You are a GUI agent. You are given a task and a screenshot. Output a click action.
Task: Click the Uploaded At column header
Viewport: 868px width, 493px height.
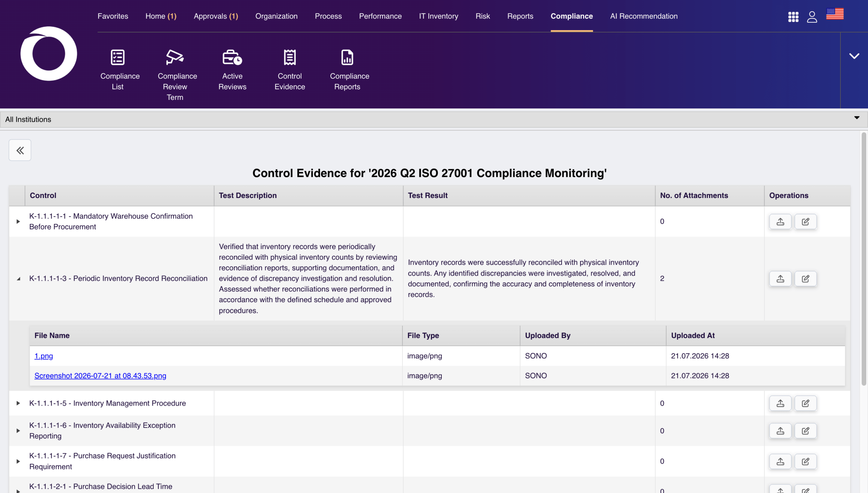click(756, 335)
